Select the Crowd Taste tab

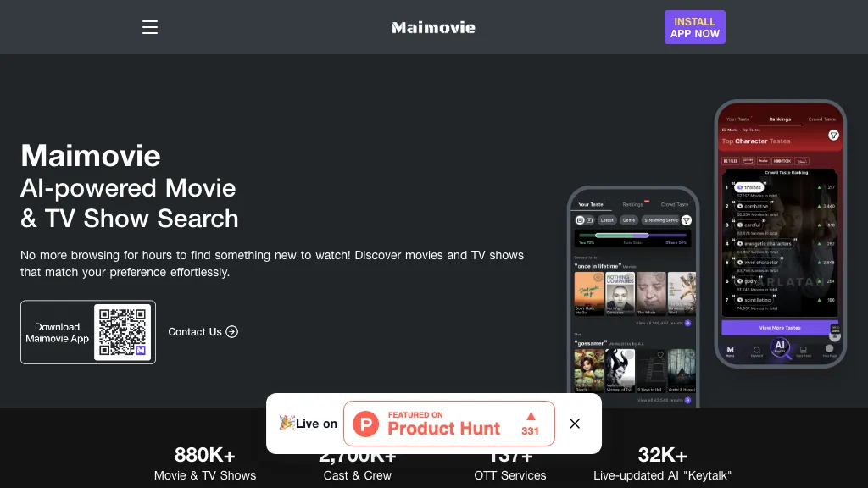[676, 203]
